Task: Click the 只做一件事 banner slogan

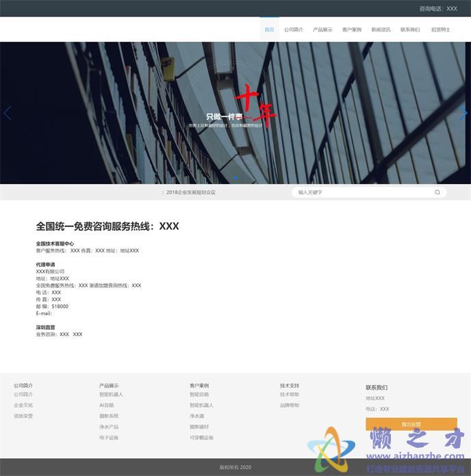Action: (225, 116)
